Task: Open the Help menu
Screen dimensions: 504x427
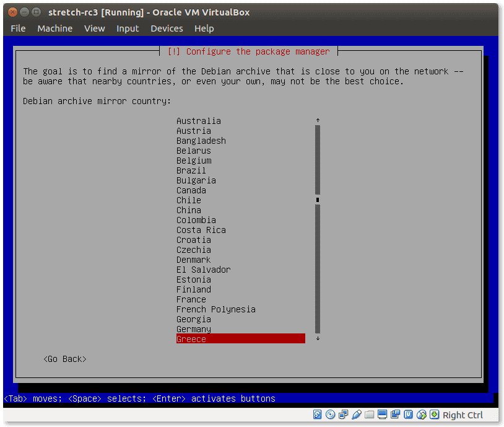Action: click(x=204, y=29)
